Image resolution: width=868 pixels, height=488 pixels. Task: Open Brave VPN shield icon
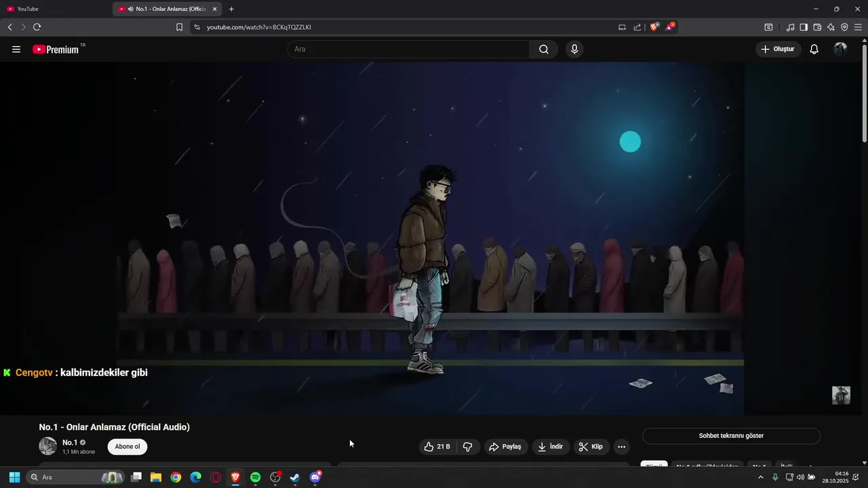coord(844,27)
